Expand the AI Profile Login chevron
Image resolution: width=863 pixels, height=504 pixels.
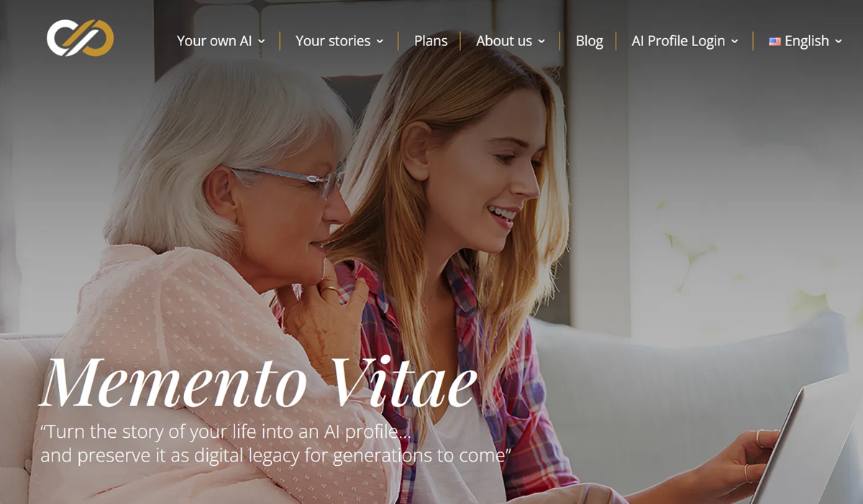click(x=734, y=42)
